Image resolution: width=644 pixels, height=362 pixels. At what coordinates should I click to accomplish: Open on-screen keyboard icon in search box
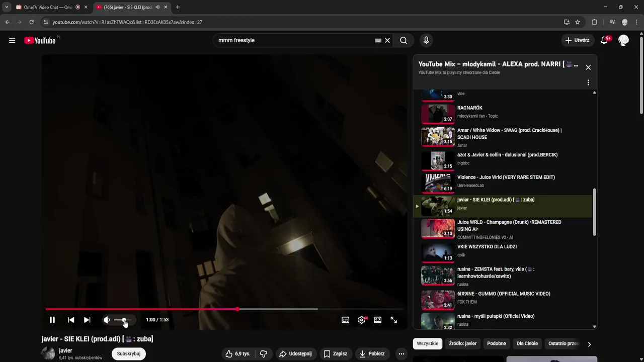click(x=378, y=40)
